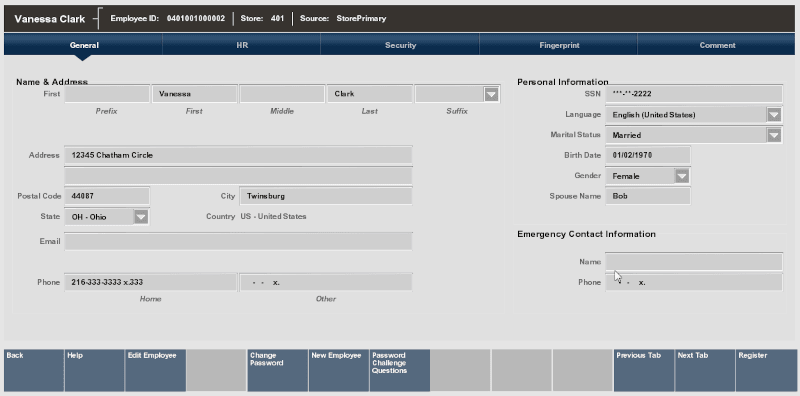Switch to the HR tab
The image size is (800, 396).
(242, 45)
